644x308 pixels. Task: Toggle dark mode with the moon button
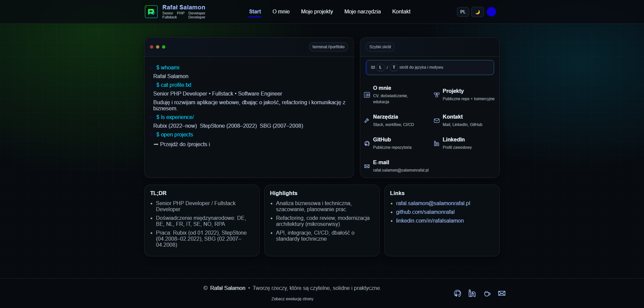[477, 12]
